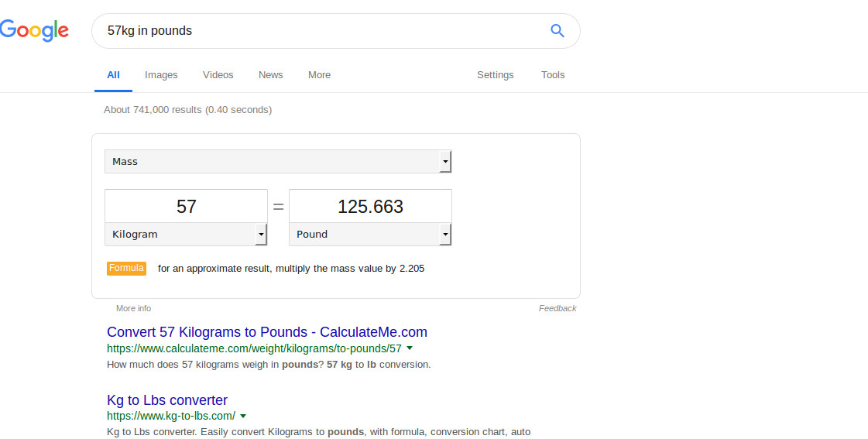Click the blue search magnifier icon

(557, 31)
